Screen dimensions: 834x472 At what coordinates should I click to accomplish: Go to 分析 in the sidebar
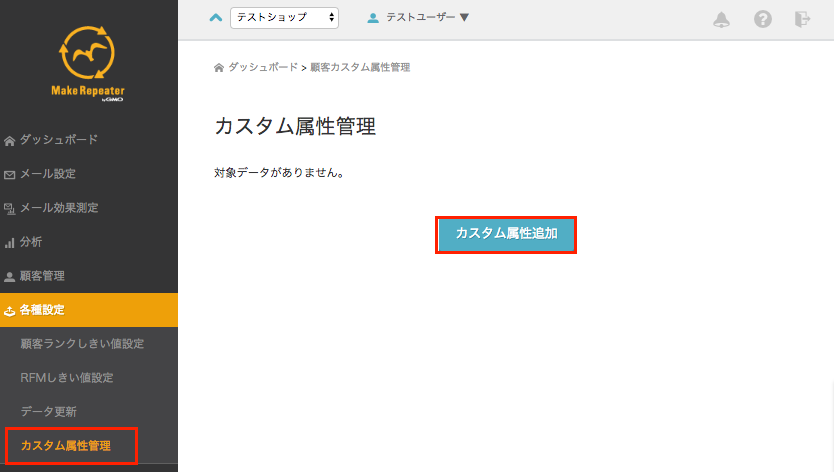30,242
